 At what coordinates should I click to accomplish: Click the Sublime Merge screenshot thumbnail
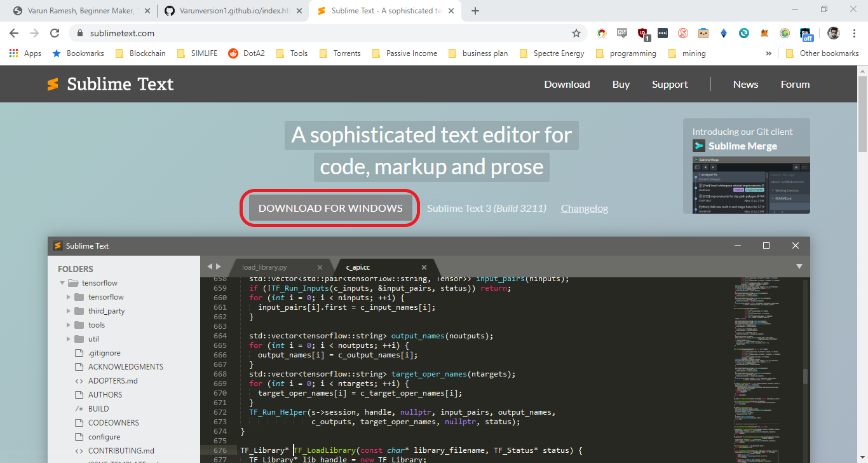click(751, 185)
